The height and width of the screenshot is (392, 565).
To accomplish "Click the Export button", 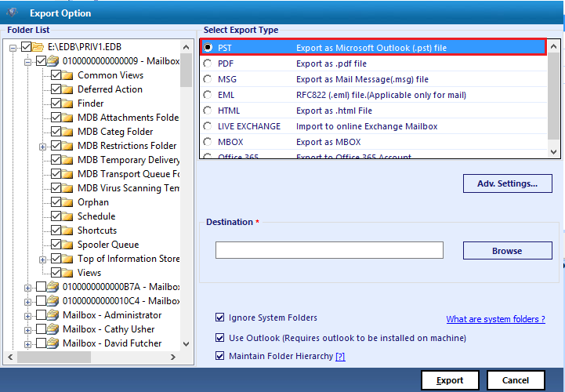I will (x=450, y=380).
